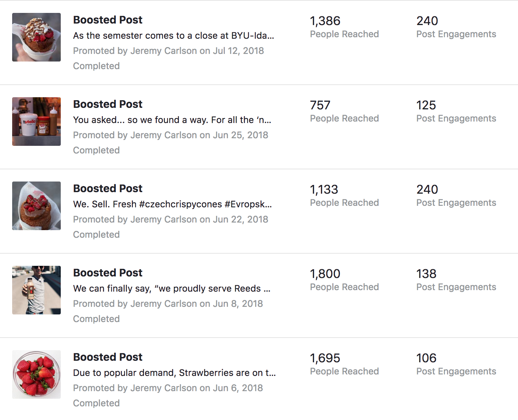Click the 125 Post Engagements stat
Image resolution: width=518 pixels, height=420 pixels.
[x=456, y=111]
